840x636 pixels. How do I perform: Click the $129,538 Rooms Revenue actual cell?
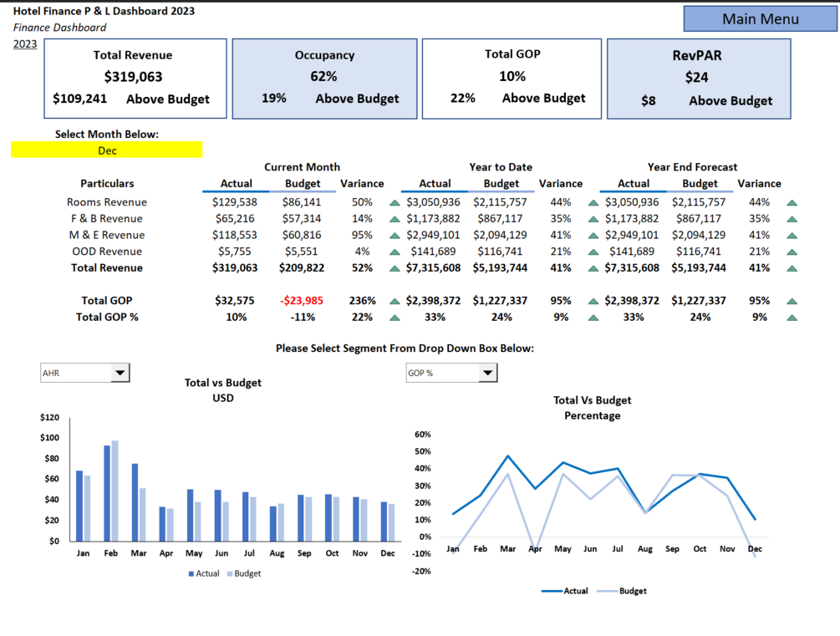235,202
